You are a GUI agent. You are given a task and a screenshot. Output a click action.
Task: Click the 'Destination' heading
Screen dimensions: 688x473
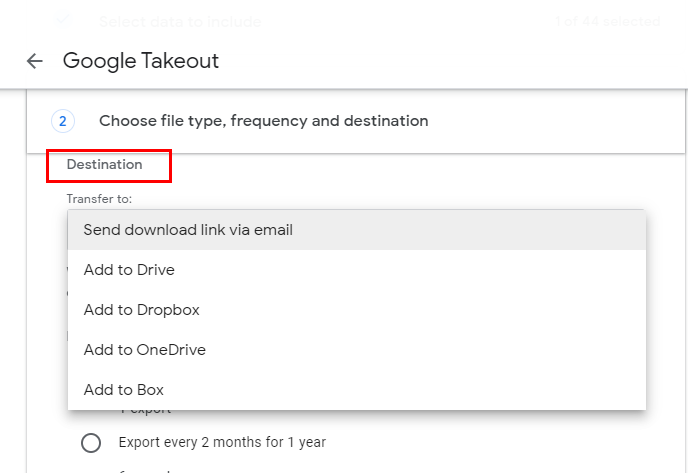coord(104,164)
